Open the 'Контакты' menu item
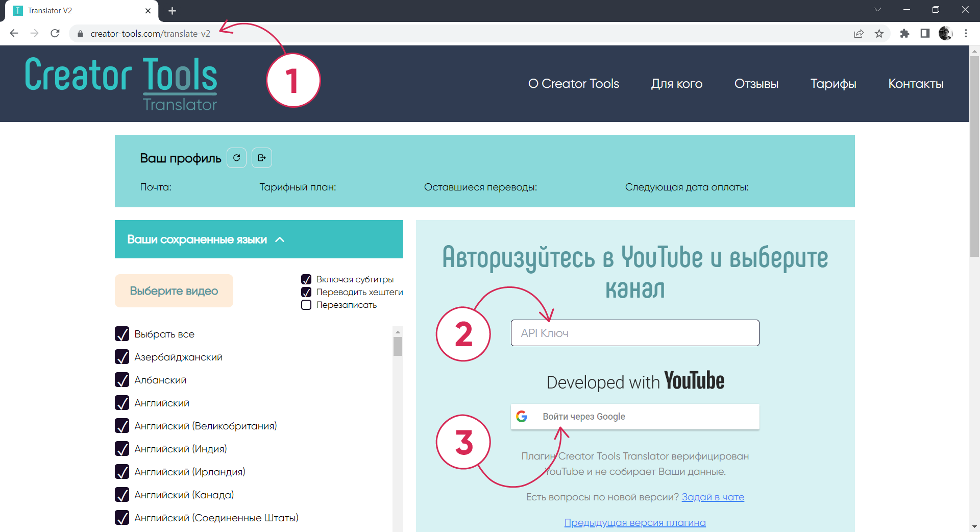The height and width of the screenshot is (532, 980). [916, 84]
